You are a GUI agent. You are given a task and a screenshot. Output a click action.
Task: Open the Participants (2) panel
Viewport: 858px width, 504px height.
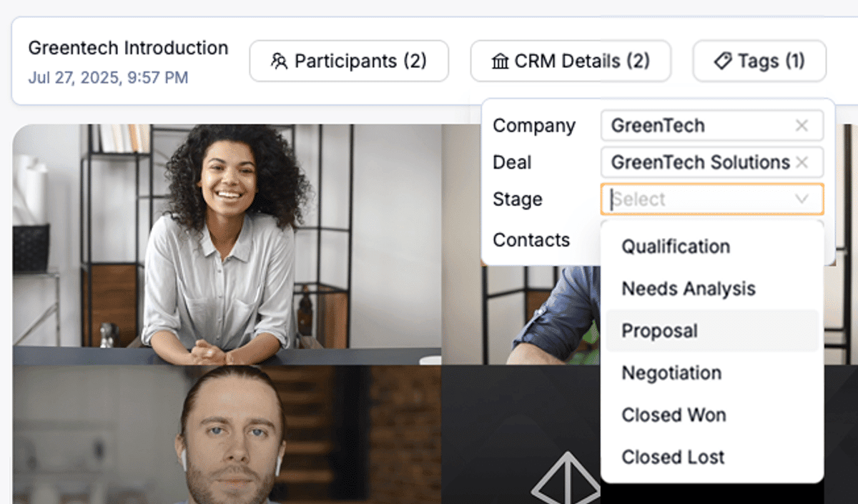349,61
